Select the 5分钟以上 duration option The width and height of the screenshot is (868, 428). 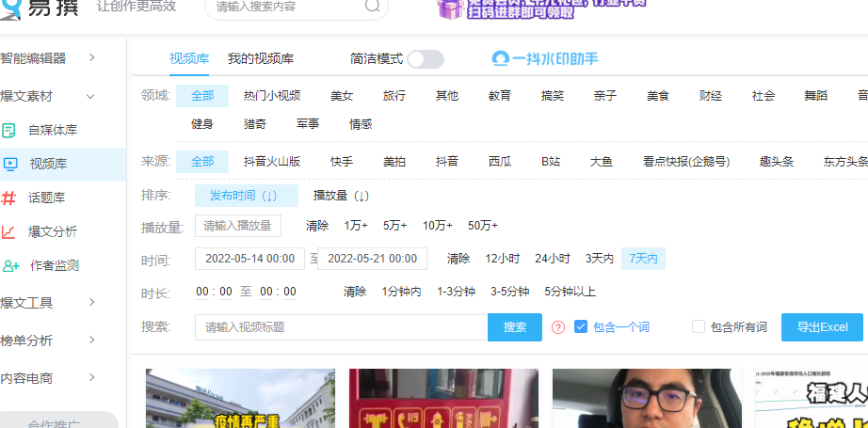[570, 292]
